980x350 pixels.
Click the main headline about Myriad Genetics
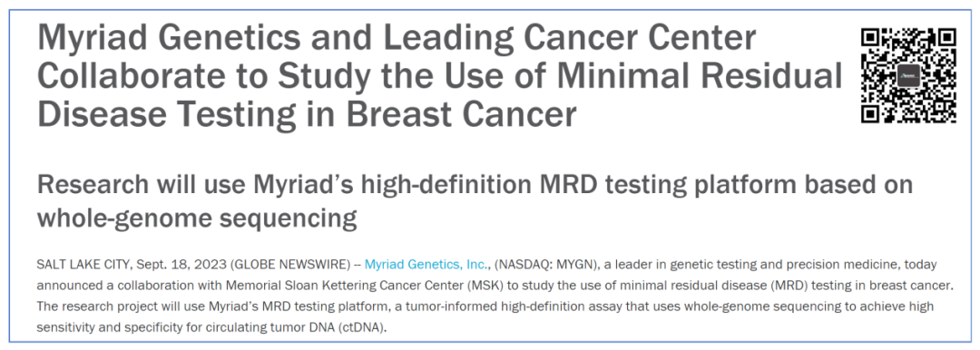[439, 77]
